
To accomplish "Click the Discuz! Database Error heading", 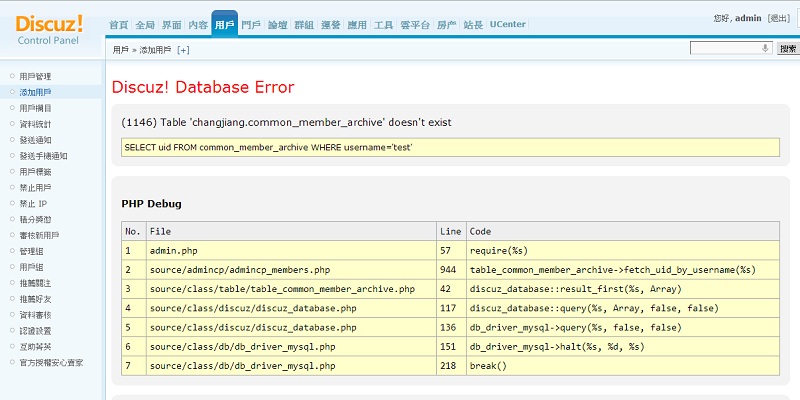I will click(203, 87).
